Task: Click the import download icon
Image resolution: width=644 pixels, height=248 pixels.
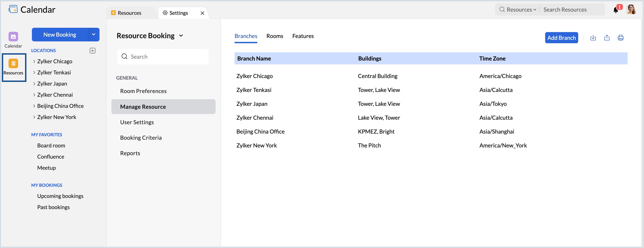Action: point(593,38)
